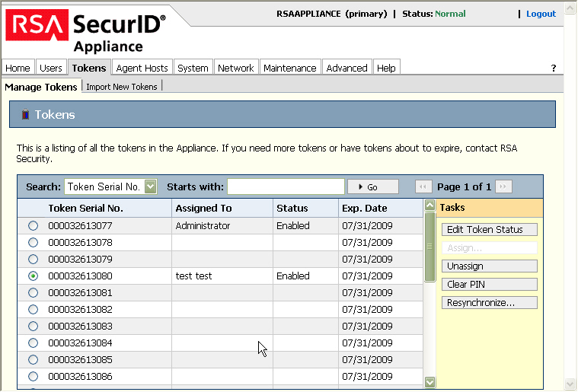
Task: Select token 000032613078 radio button
Action: (34, 242)
